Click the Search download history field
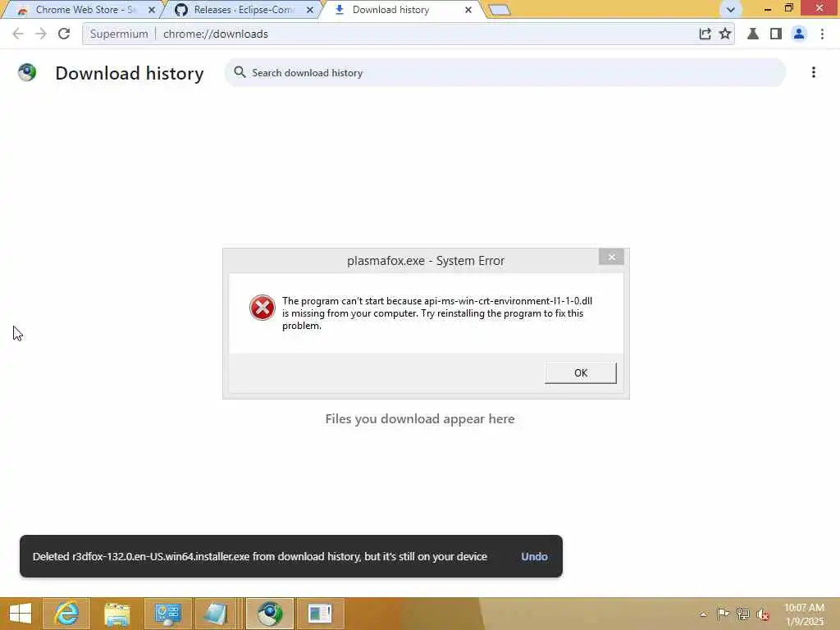 tap(504, 72)
